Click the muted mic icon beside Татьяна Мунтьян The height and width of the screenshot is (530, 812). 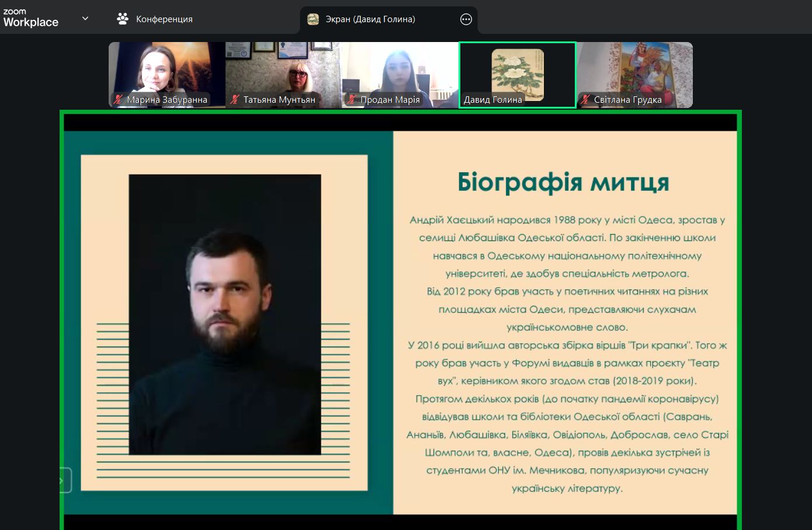coord(235,100)
